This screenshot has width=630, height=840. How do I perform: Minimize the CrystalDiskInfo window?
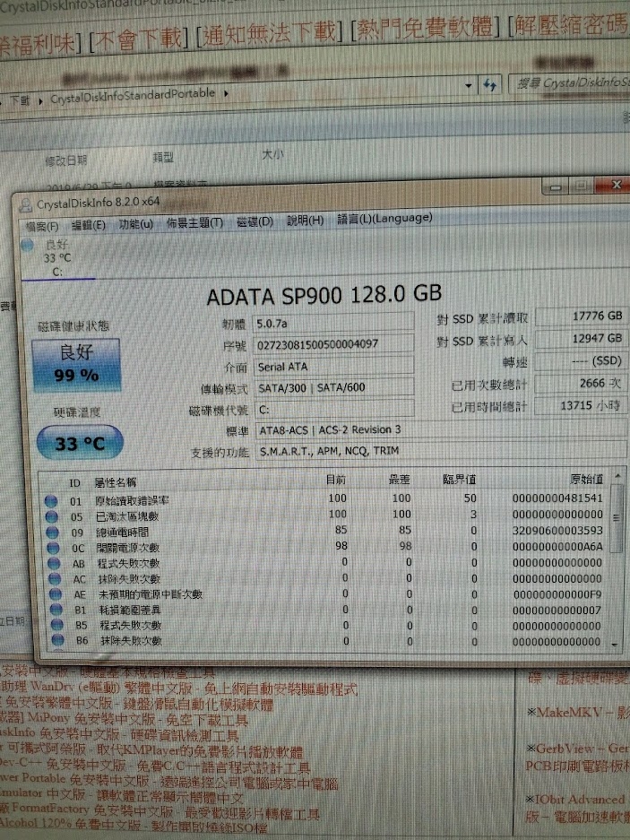pos(556,187)
